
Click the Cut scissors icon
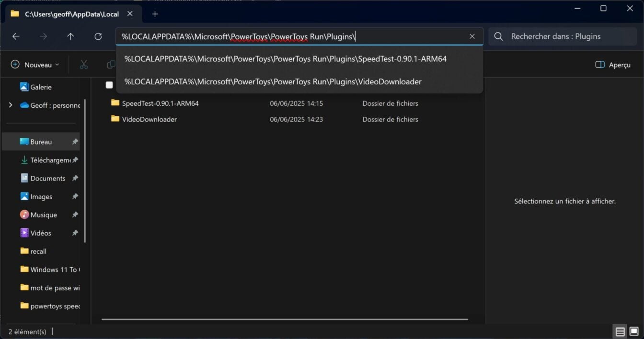click(84, 65)
